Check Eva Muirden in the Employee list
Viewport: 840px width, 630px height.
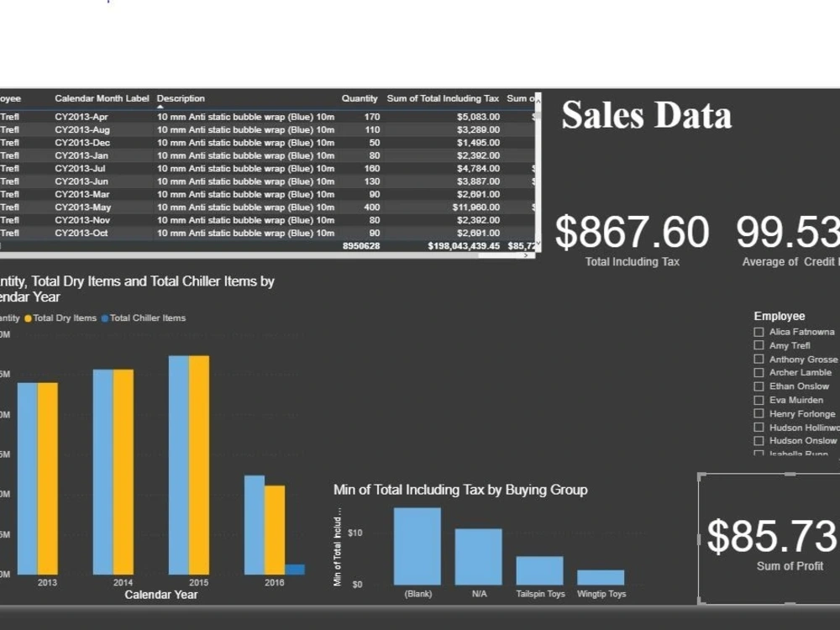[x=759, y=400]
